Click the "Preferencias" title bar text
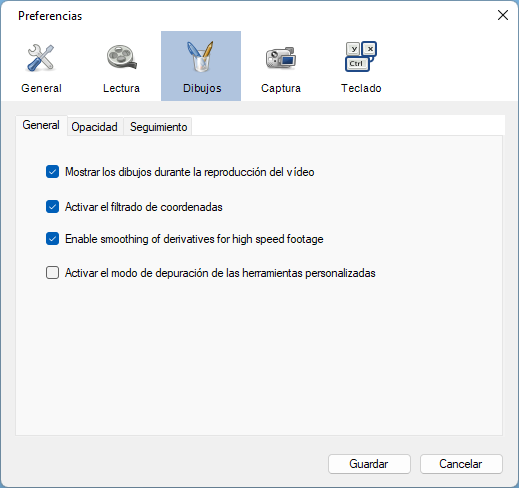The width and height of the screenshot is (519, 488). 50,16
